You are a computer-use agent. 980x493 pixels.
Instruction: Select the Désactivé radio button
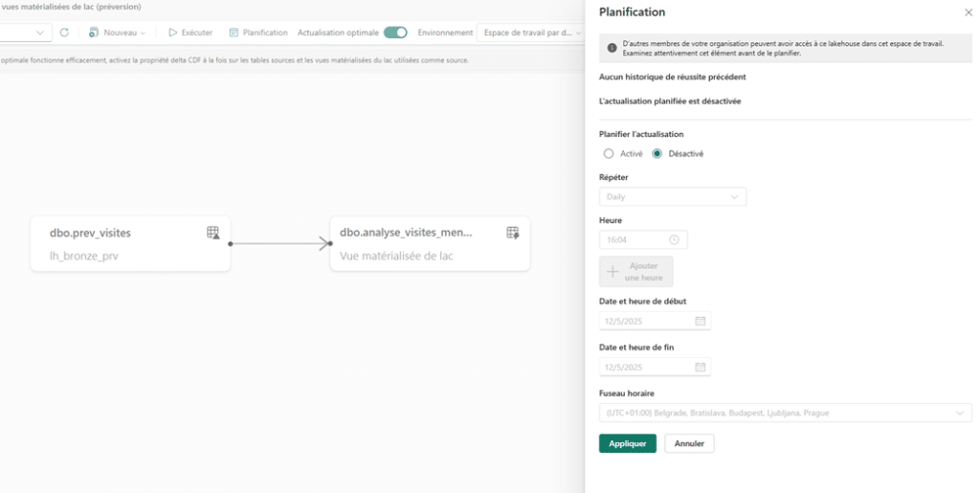[657, 153]
